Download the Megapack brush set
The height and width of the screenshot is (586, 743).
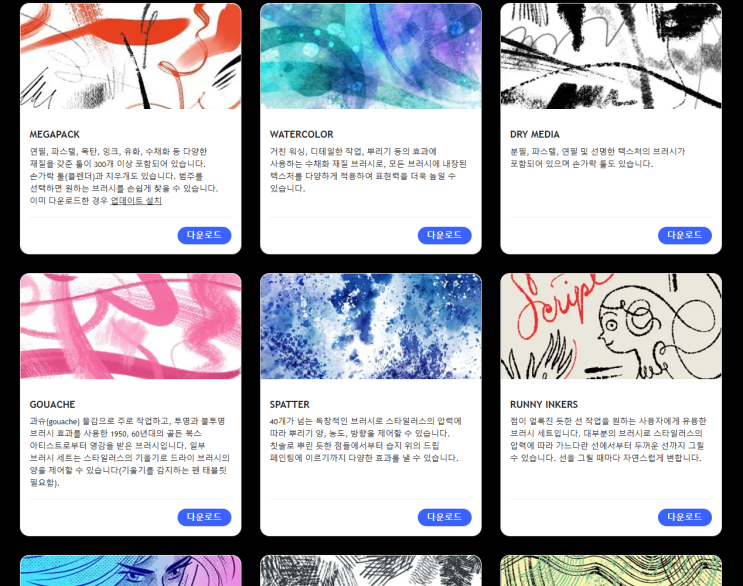(x=204, y=235)
